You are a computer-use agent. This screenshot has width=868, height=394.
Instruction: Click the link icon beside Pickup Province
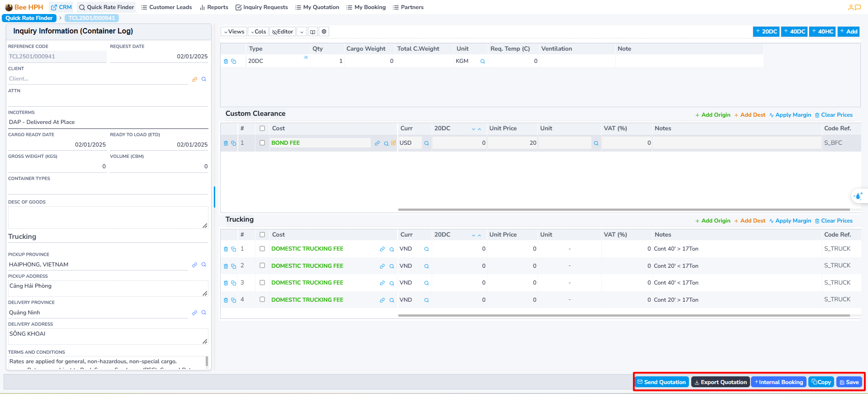pos(194,265)
